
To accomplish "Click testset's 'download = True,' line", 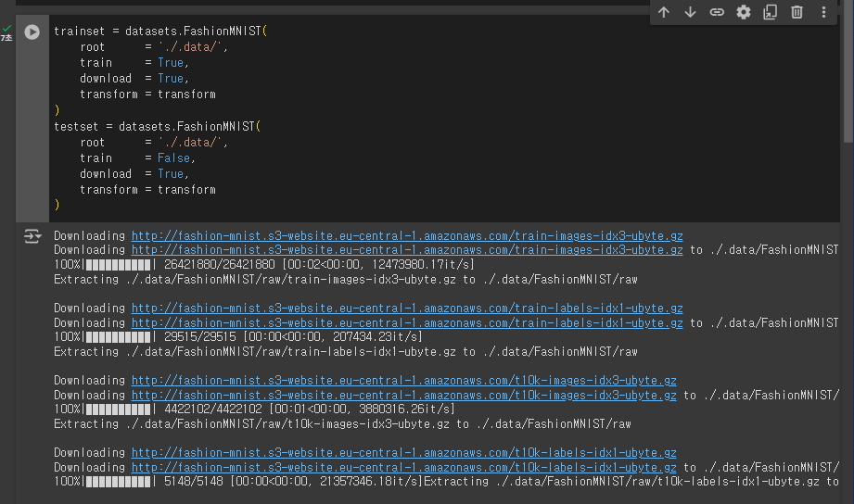I will click(x=134, y=173).
